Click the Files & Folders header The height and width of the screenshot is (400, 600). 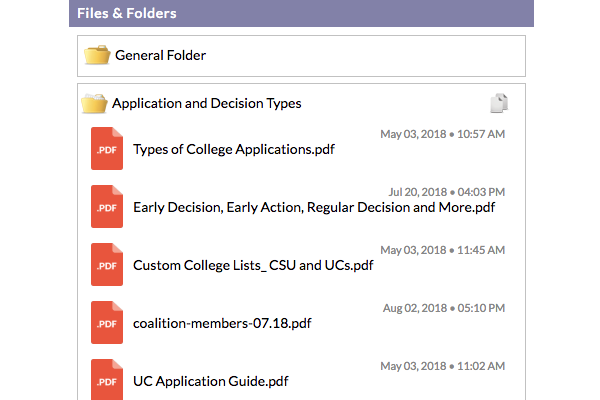302,13
